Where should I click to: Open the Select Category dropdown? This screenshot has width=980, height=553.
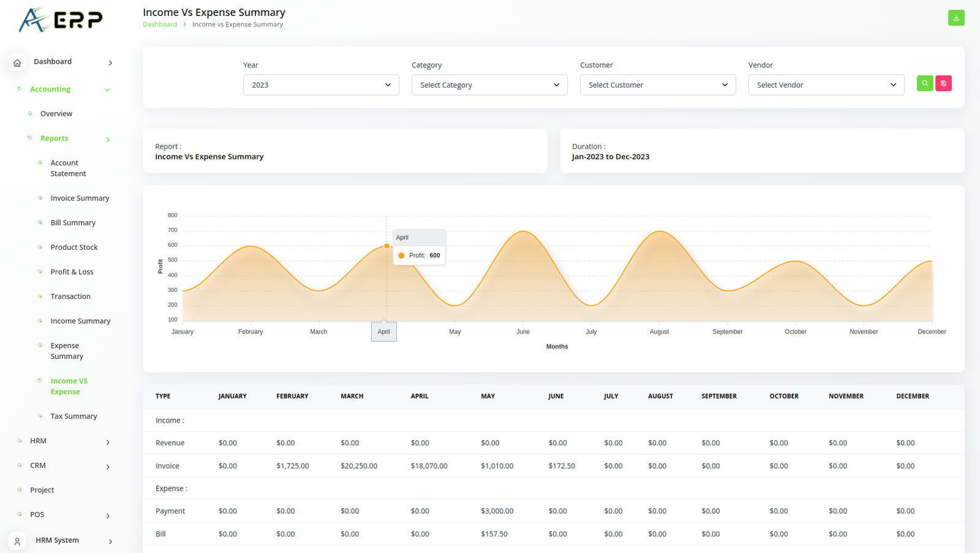coord(489,85)
